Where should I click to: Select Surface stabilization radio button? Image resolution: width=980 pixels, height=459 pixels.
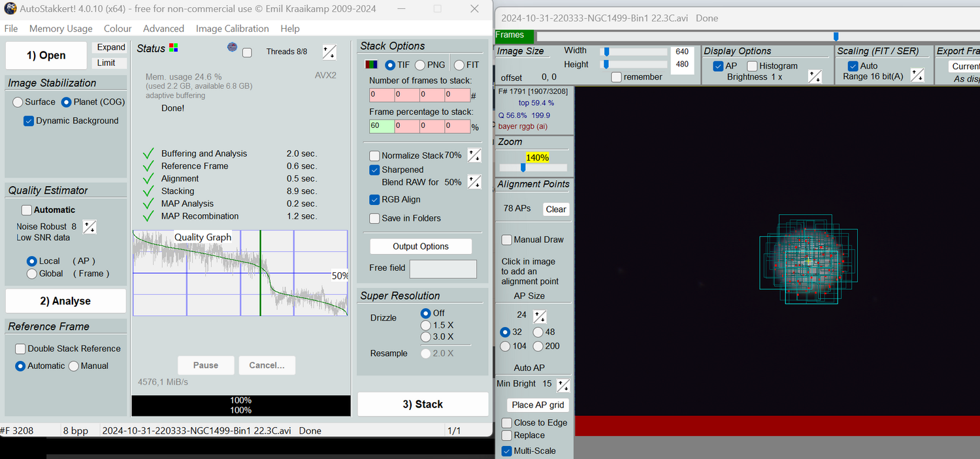[x=18, y=102]
